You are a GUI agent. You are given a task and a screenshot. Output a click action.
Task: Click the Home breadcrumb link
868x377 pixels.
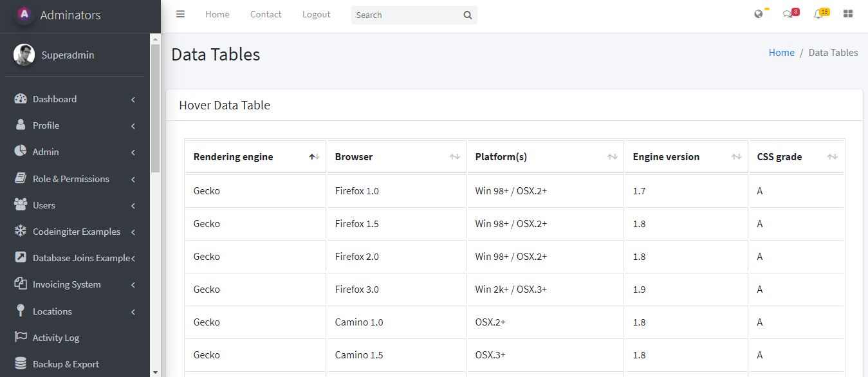tap(781, 53)
